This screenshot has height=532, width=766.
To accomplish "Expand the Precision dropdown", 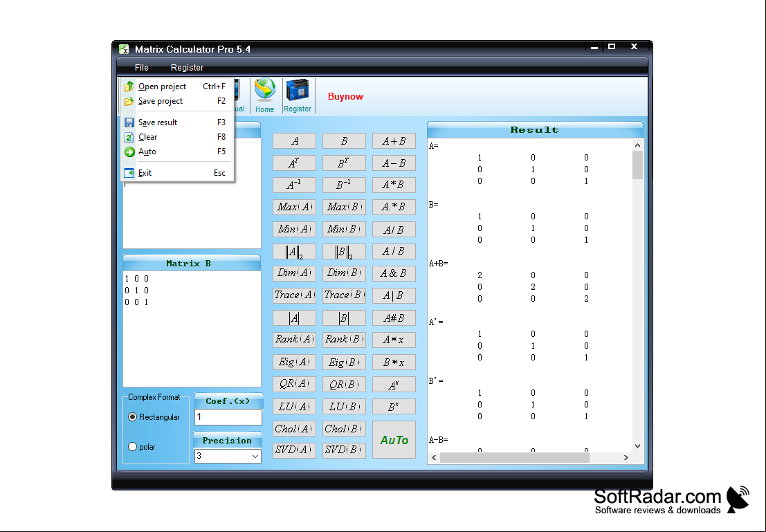I will 255,457.
